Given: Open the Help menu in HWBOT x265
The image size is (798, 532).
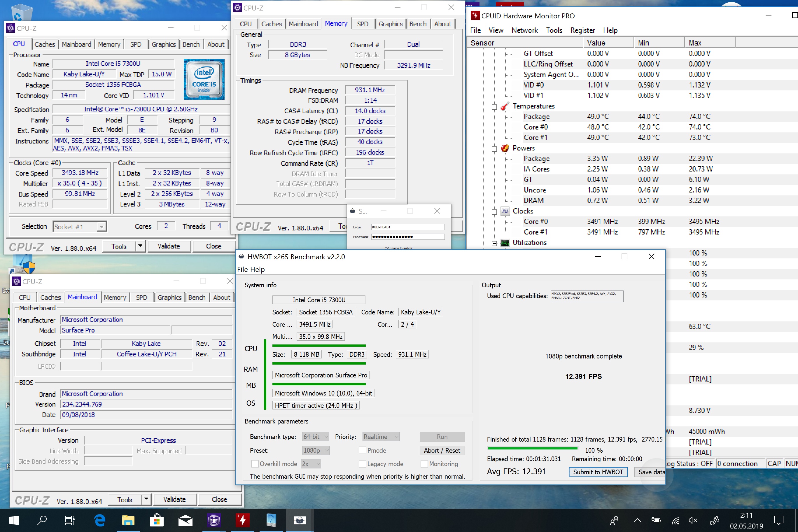Looking at the screenshot, I should (x=258, y=269).
